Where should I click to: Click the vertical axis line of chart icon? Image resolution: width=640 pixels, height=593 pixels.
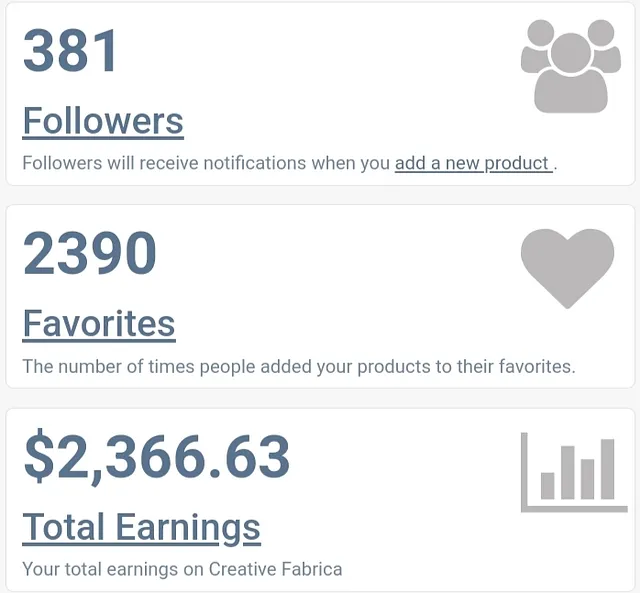[524, 472]
